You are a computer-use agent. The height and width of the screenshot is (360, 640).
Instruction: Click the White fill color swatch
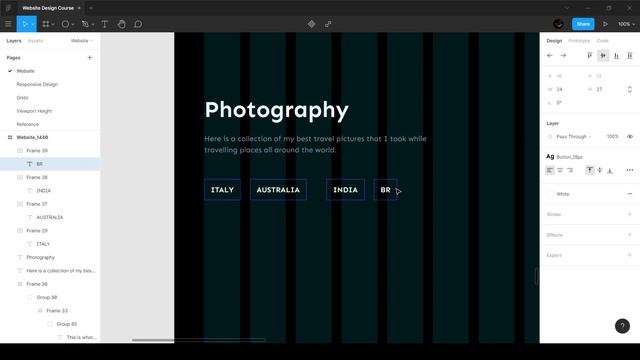(550, 194)
